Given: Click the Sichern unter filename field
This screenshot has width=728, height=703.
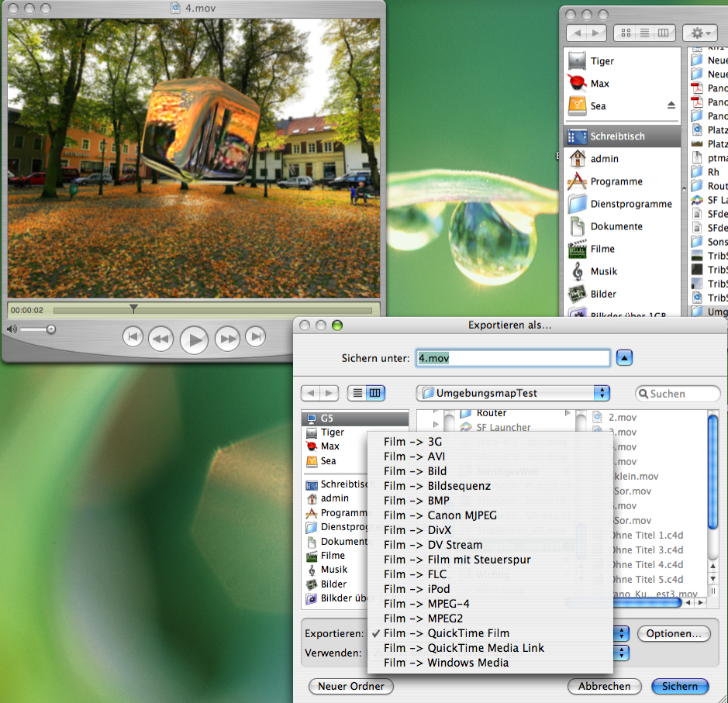Looking at the screenshot, I should click(x=512, y=357).
